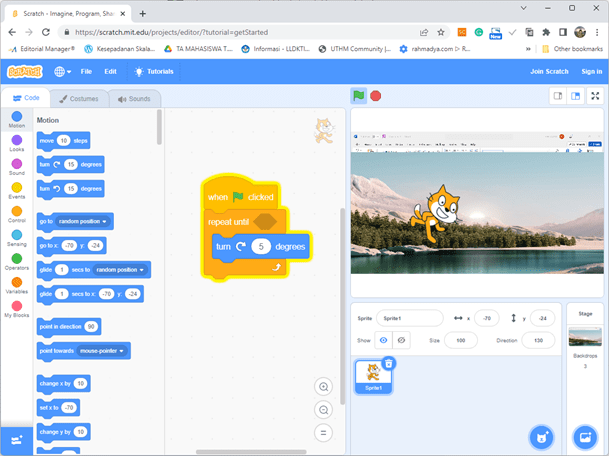Viewport: 609px width, 456px height.
Task: Open the Add Extension button
Action: pyautogui.click(x=16, y=439)
